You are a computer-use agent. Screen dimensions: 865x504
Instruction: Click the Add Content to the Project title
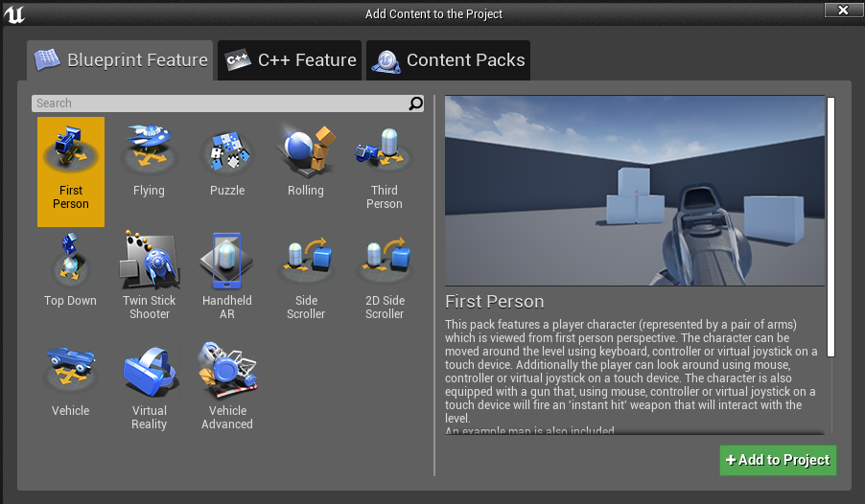(433, 13)
